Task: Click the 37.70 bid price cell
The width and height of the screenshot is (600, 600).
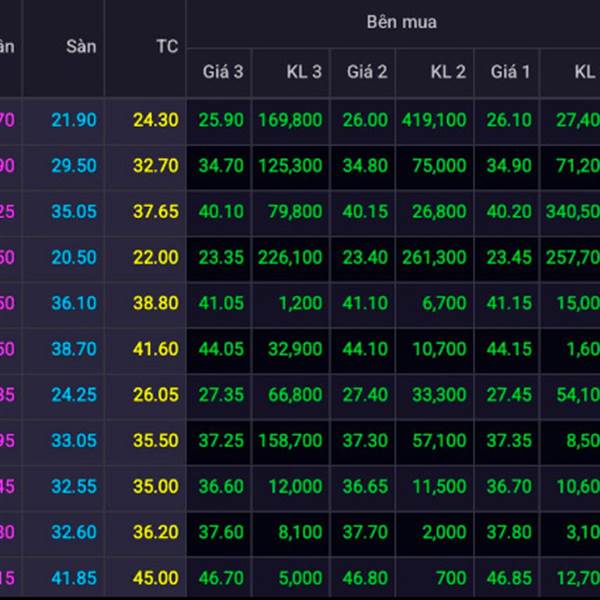Action: coord(367,532)
